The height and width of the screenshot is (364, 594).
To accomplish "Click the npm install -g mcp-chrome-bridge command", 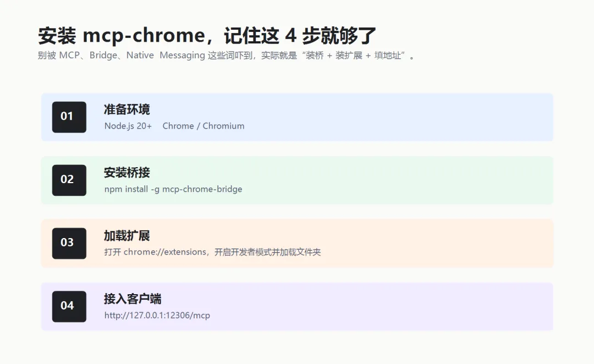I will [173, 189].
